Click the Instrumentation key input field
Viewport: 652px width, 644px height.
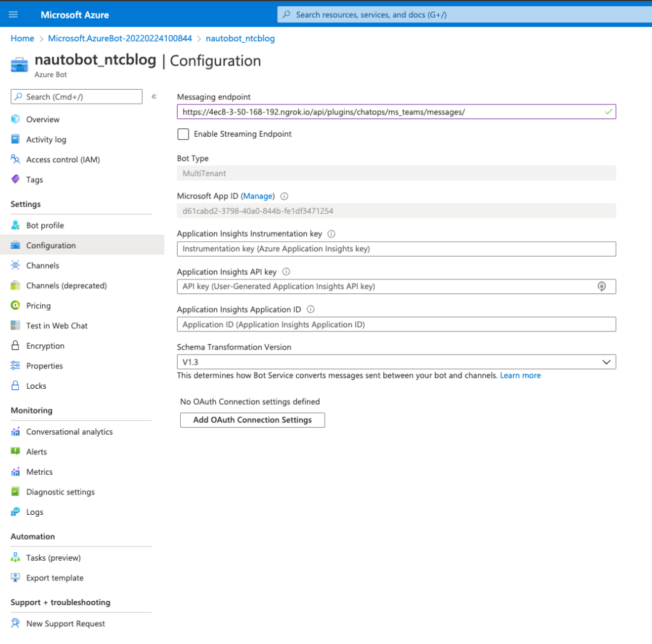(x=396, y=249)
